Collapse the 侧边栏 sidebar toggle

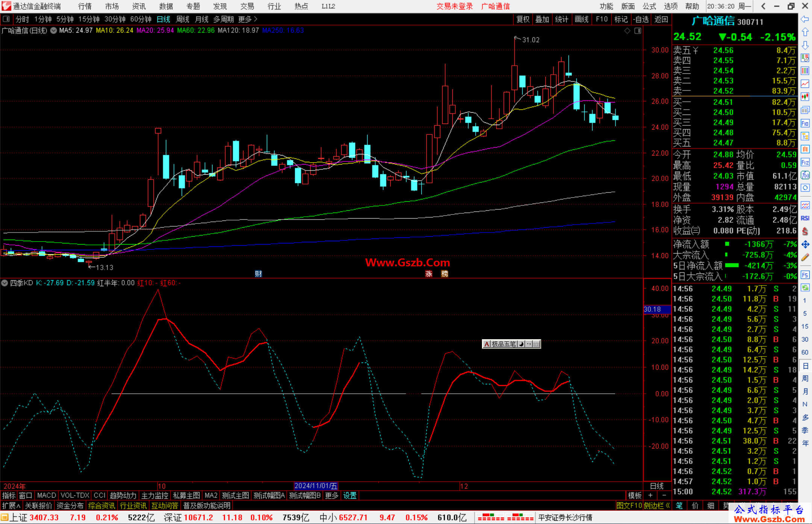[657, 506]
